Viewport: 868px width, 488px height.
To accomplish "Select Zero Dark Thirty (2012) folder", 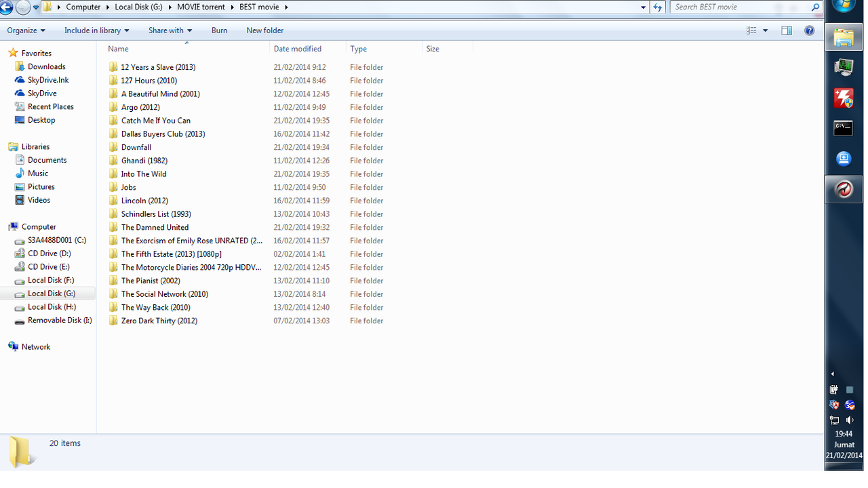I will 159,321.
